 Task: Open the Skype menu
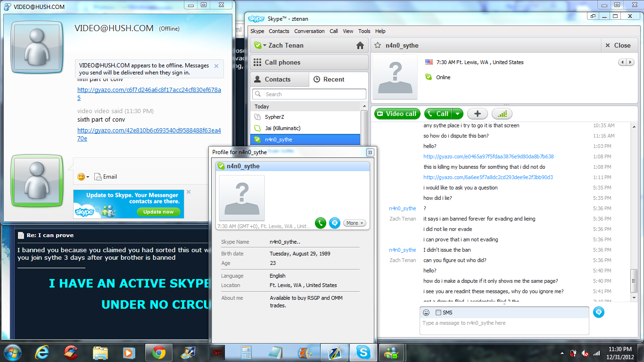[x=257, y=31]
